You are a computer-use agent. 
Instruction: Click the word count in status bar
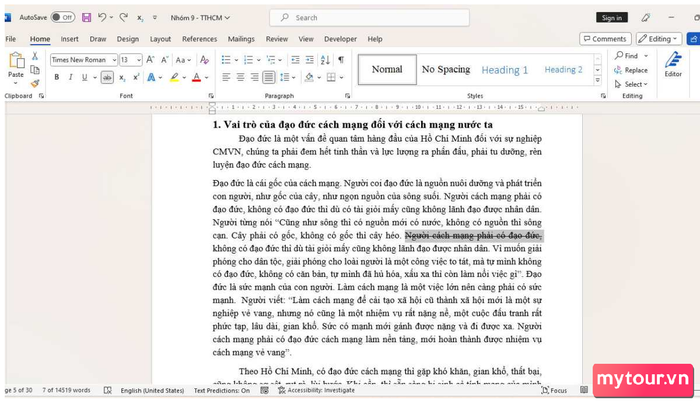(x=66, y=390)
